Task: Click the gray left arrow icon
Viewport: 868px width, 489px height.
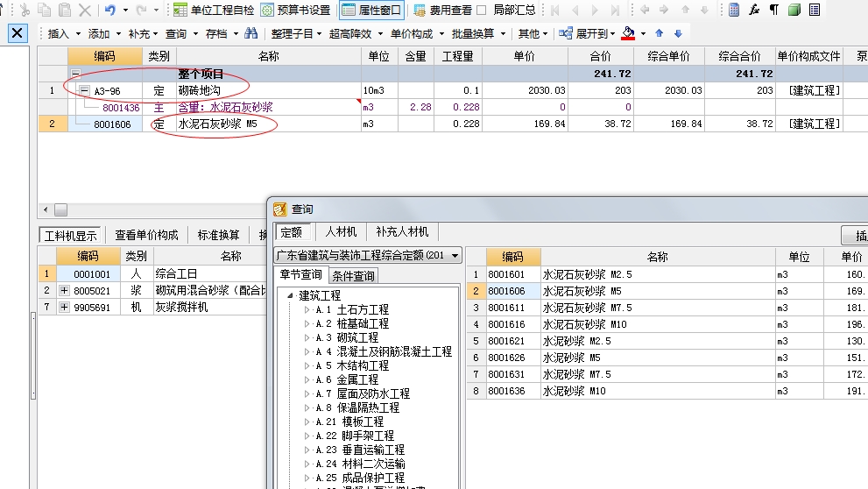Action: pyautogui.click(x=645, y=10)
